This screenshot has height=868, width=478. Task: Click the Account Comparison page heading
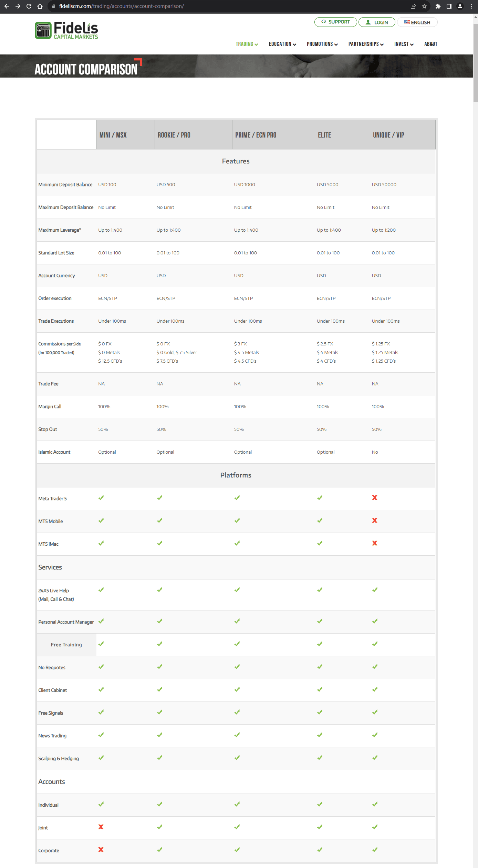[x=86, y=69]
